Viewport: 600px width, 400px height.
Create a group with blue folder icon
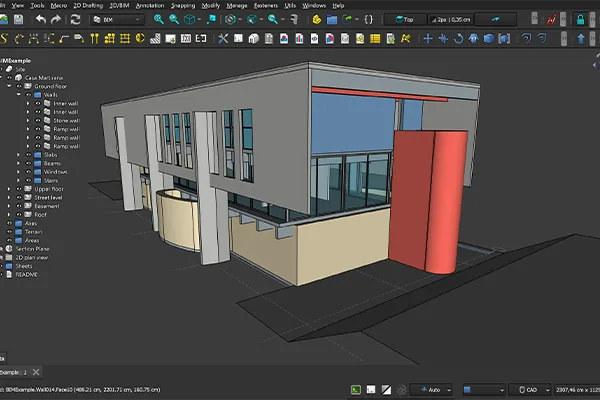tap(332, 19)
